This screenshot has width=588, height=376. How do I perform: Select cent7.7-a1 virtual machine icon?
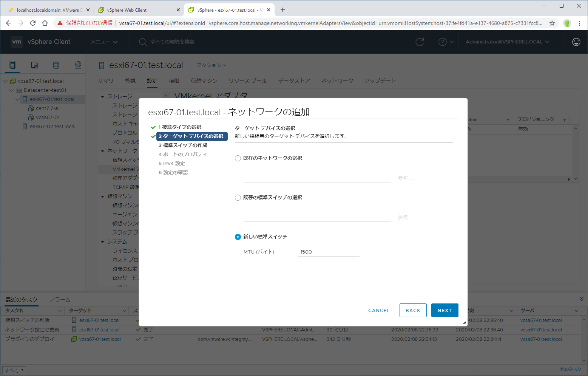(31, 108)
